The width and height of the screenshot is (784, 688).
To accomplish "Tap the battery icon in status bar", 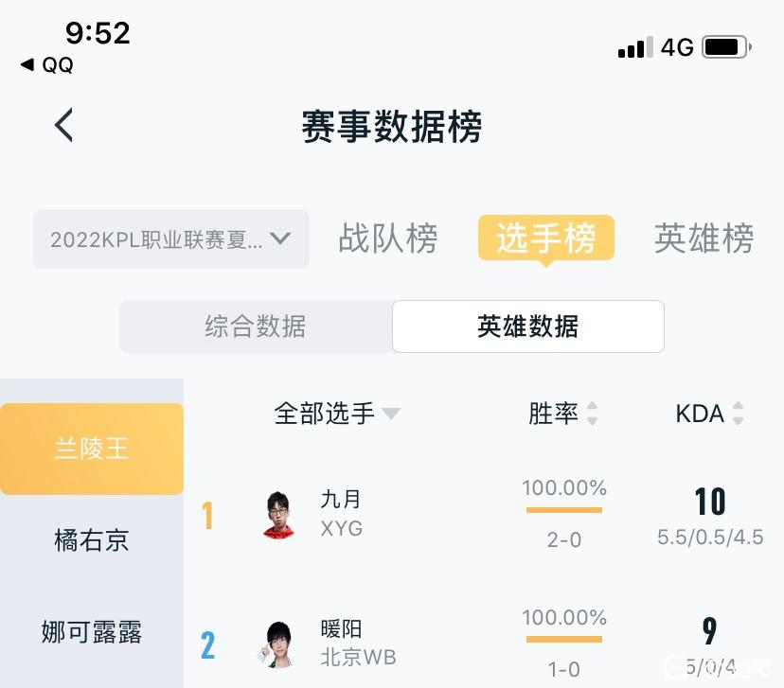I will coord(727,47).
